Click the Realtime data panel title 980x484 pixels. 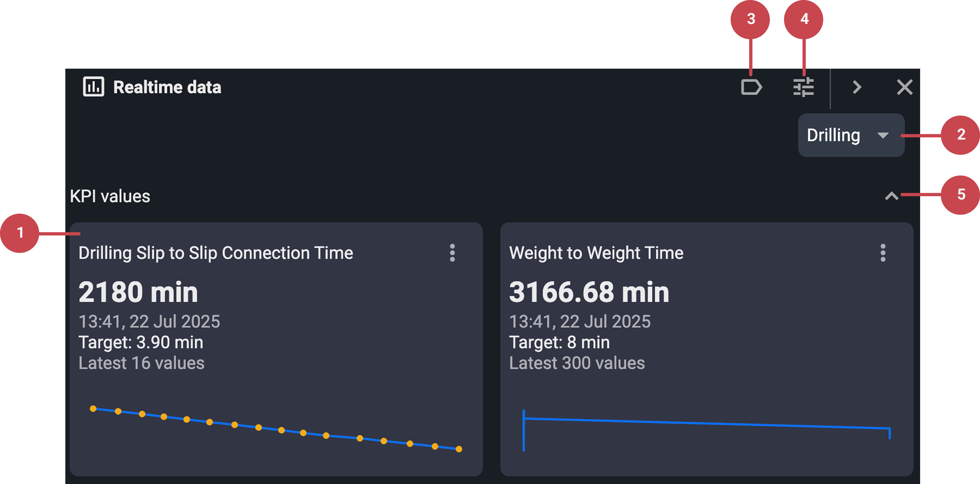pos(167,87)
